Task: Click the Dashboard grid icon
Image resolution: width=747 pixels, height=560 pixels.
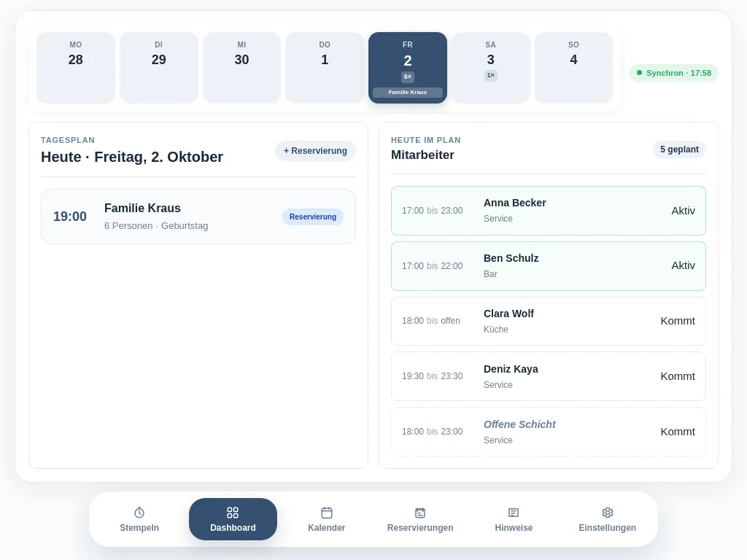Action: pos(233,513)
